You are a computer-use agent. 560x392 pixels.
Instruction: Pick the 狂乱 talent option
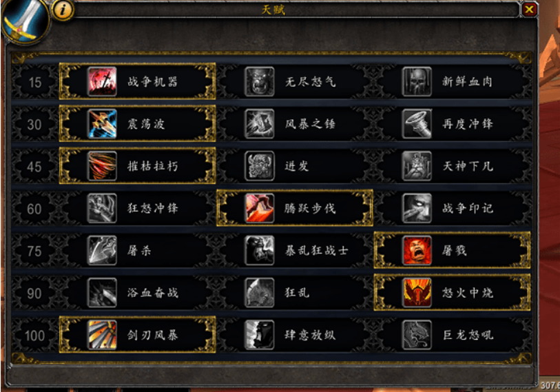295,293
